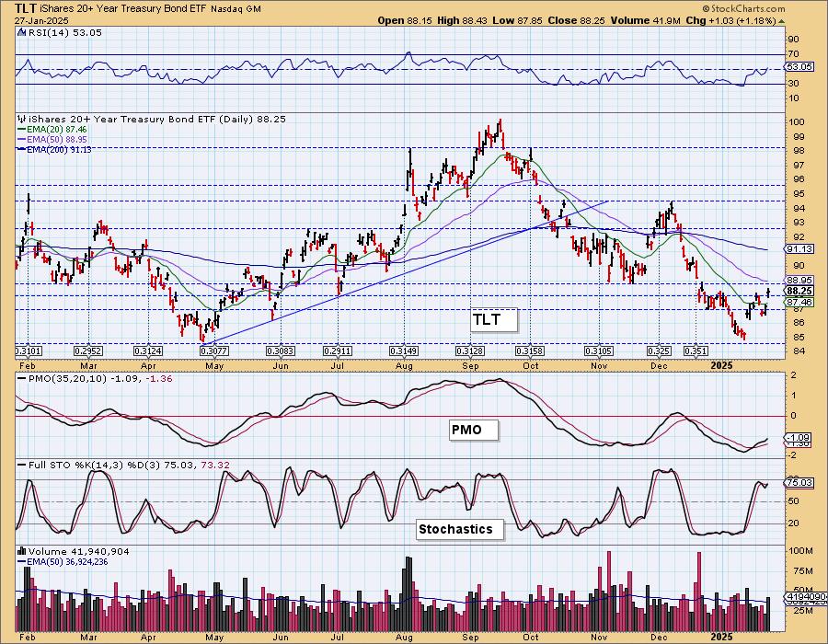Click the green up arrow beside Chg

point(781,20)
